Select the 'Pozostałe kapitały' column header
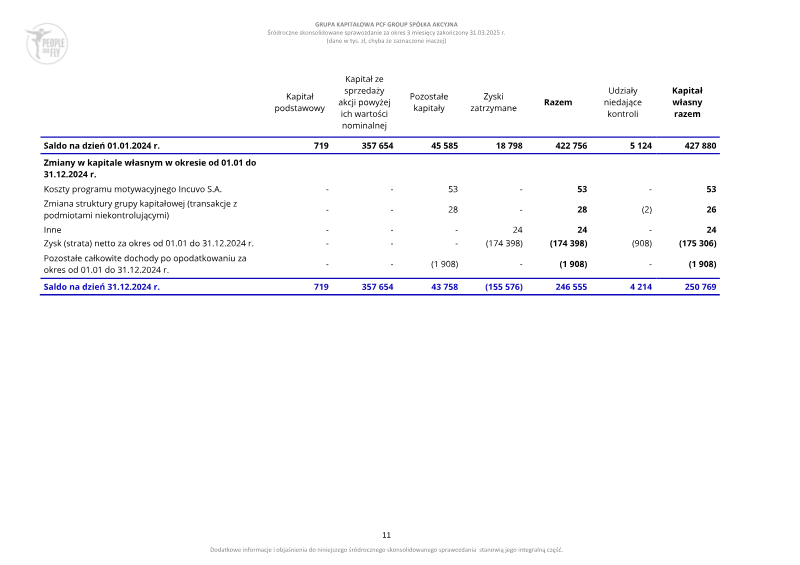The height and width of the screenshot is (565, 800). (x=429, y=102)
